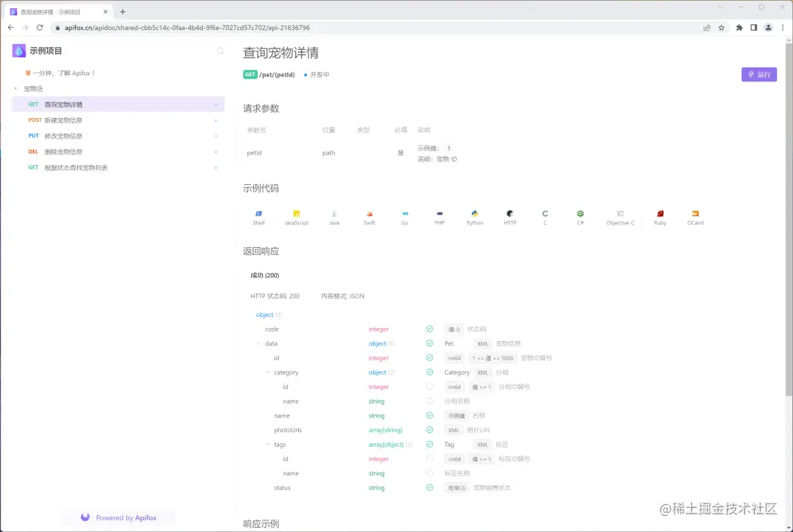This screenshot has height=532, width=793.
Task: Click the 运行 button at top right
Action: point(758,75)
